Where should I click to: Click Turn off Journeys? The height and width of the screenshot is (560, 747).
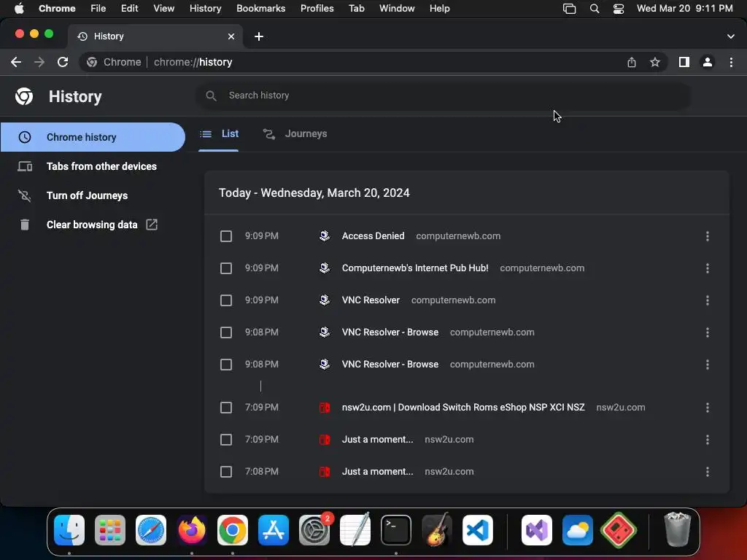93,195
